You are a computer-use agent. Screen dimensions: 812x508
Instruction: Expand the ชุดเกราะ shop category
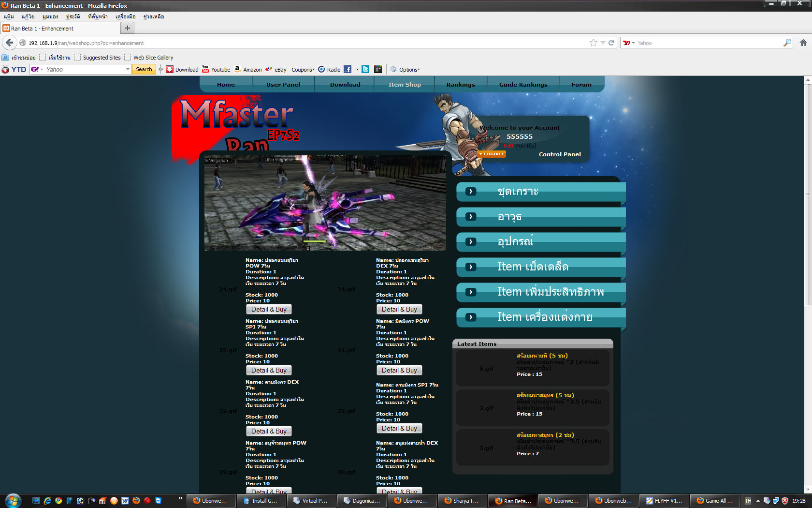541,192
